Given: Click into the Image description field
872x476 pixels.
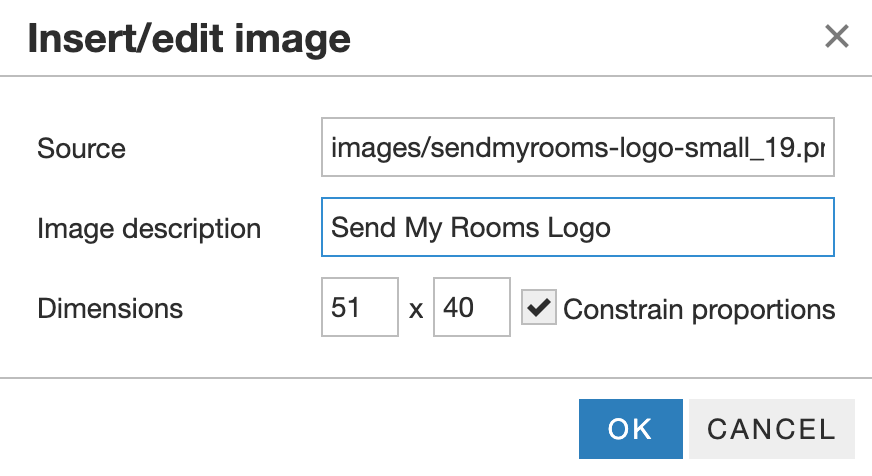Looking at the screenshot, I should (578, 228).
